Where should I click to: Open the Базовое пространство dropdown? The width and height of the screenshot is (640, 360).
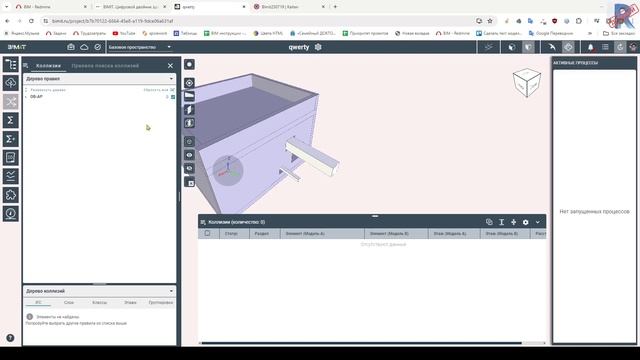pyautogui.click(x=140, y=47)
